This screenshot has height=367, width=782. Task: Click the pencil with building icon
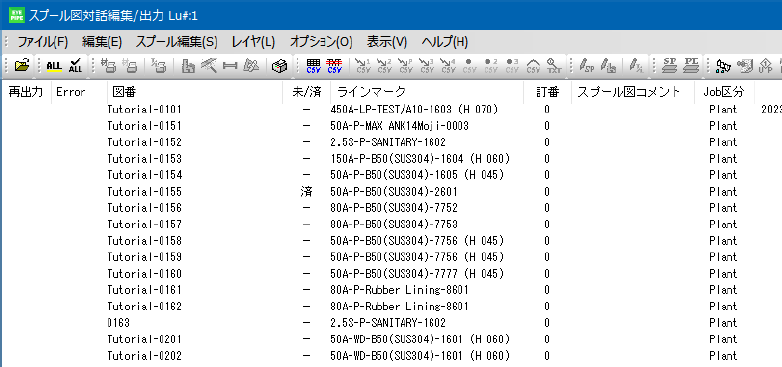608,66
